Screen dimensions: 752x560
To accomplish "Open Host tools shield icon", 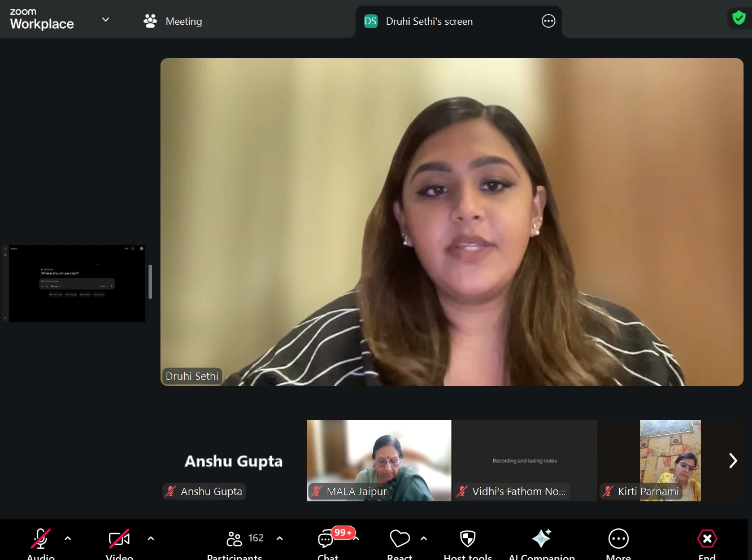I will coord(468,539).
